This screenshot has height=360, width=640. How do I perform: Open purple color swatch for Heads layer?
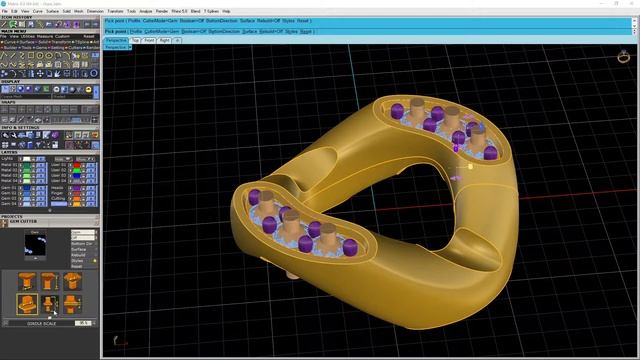[77, 188]
